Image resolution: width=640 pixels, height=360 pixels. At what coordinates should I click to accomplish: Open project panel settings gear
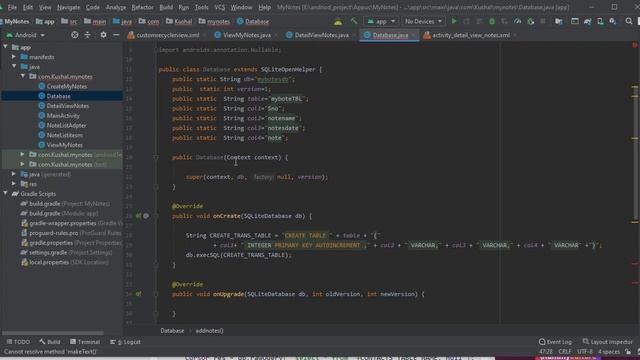point(103,35)
